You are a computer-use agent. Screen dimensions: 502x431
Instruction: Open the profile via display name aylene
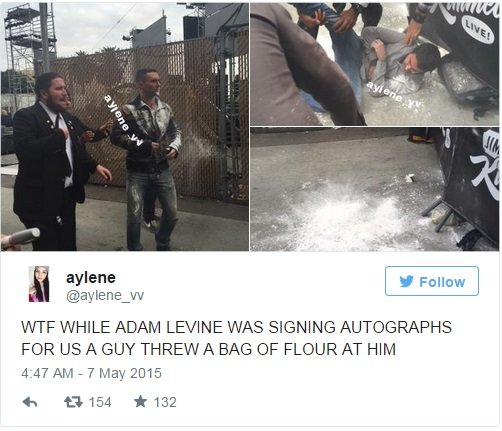91,278
